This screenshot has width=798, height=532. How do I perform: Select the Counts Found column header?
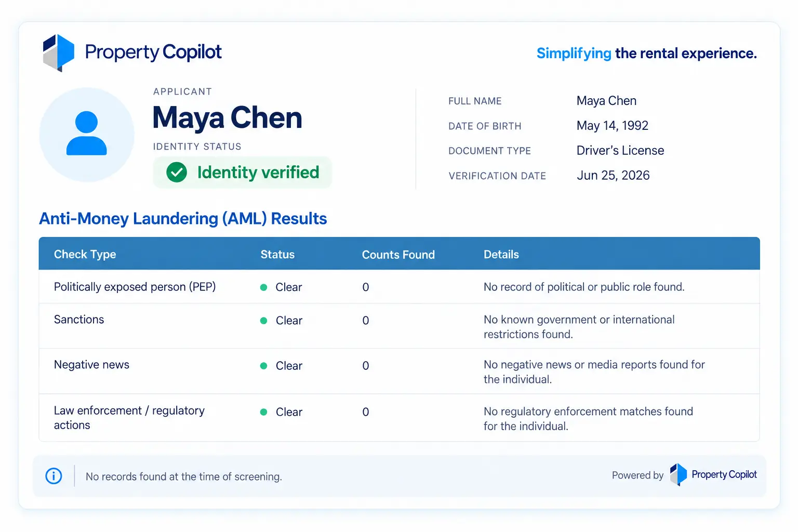pyautogui.click(x=398, y=255)
